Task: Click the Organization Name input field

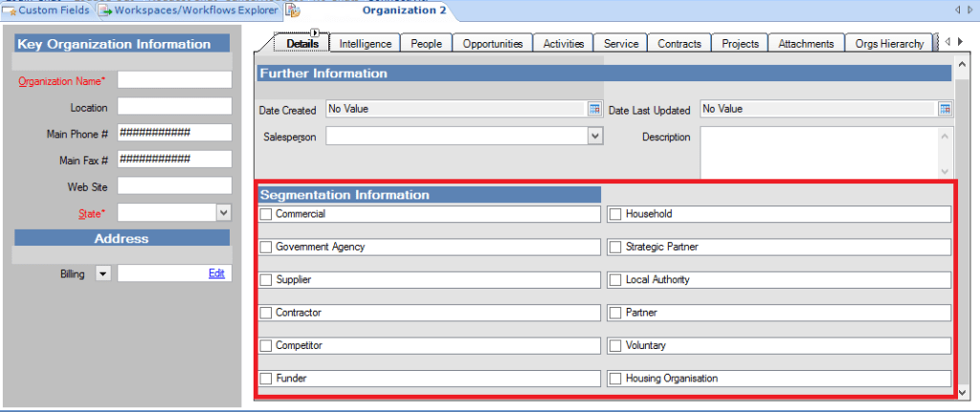Action: 174,81
